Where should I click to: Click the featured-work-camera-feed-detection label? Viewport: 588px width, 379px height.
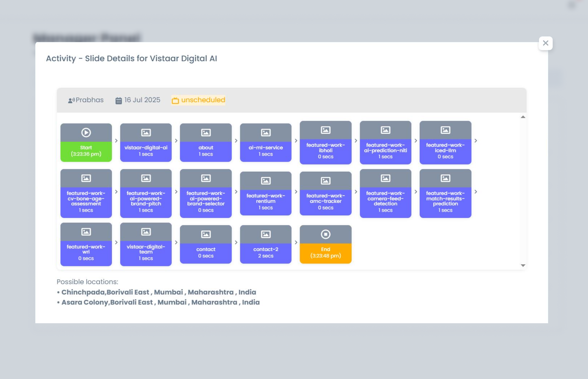385,202
